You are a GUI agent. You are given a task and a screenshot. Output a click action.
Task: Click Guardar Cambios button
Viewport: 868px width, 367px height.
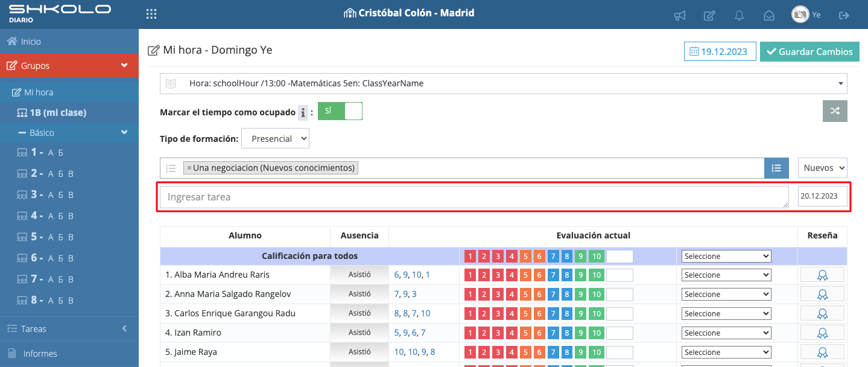(809, 52)
